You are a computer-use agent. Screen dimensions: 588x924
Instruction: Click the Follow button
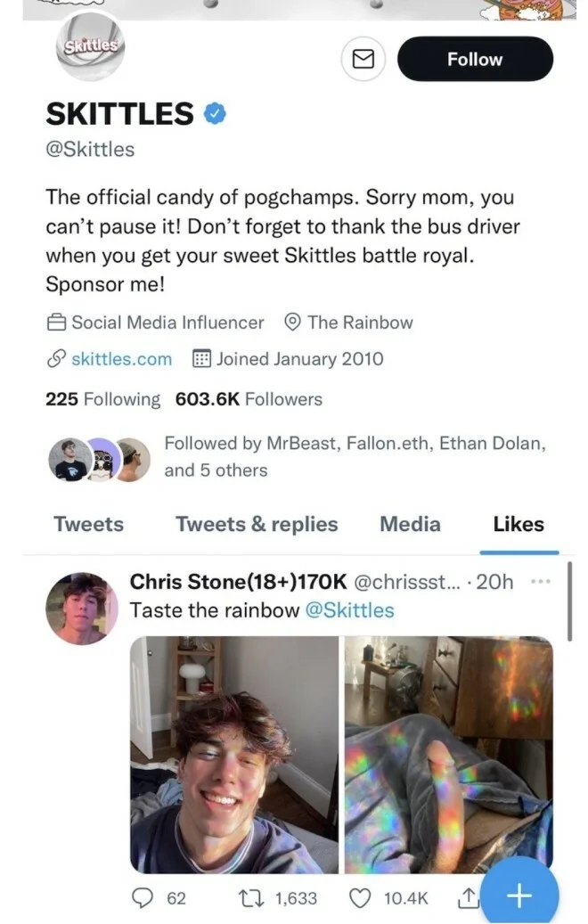[x=475, y=59]
